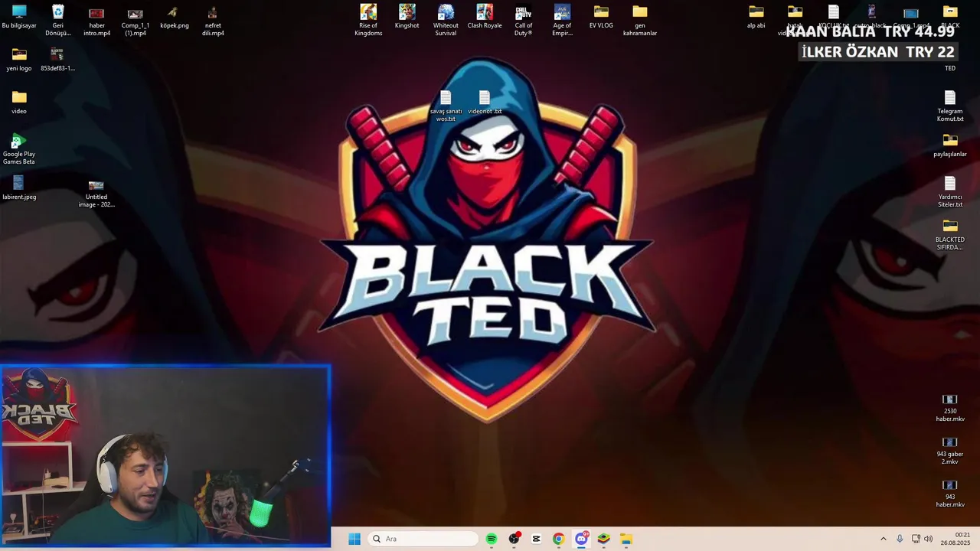Open the paylaşılanlar folder
980x551 pixels.
pos(950,145)
